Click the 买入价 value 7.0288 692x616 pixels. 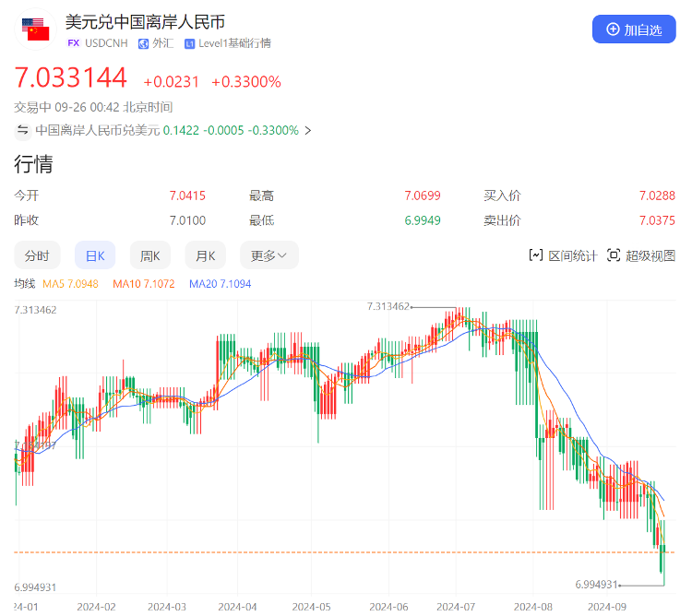pyautogui.click(x=657, y=195)
